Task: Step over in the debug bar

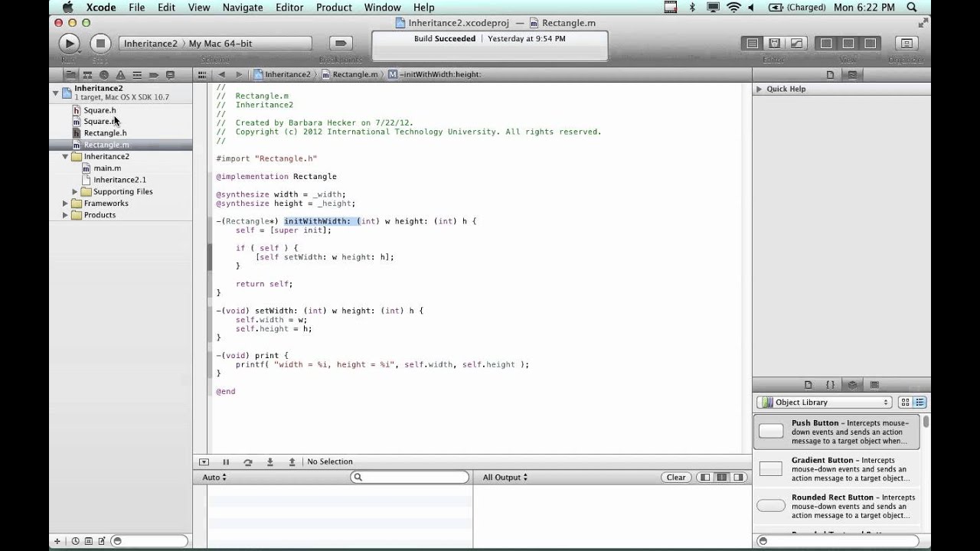Action: click(x=248, y=462)
